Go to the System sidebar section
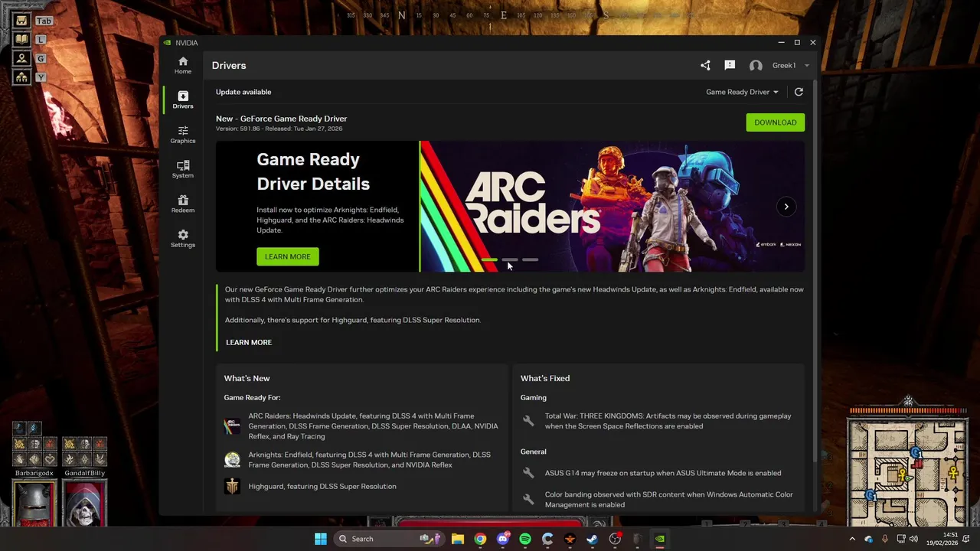The height and width of the screenshot is (551, 980). [182, 169]
